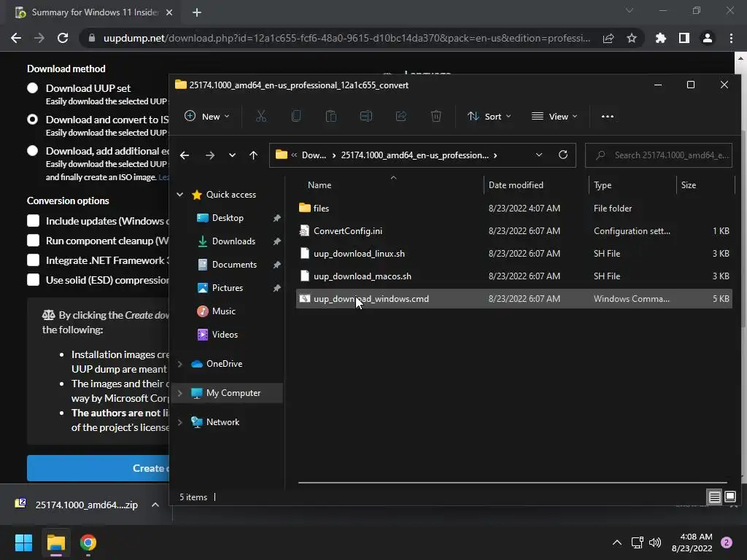Viewport: 747px width, 560px height.
Task: Bookmark this page with the star icon
Action: click(x=632, y=38)
